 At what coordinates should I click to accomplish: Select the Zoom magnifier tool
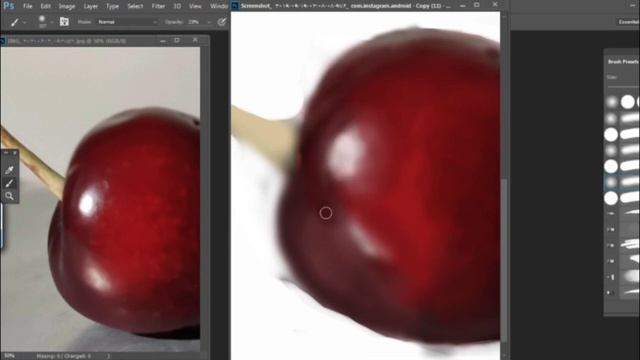9,196
